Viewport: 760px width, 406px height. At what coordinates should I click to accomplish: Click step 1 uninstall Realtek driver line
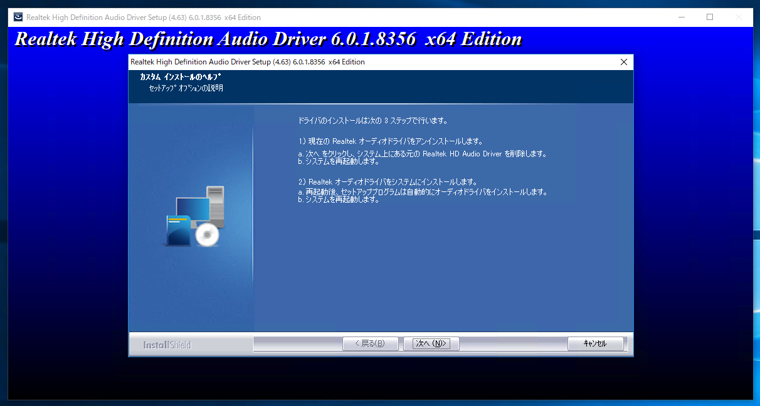click(391, 141)
